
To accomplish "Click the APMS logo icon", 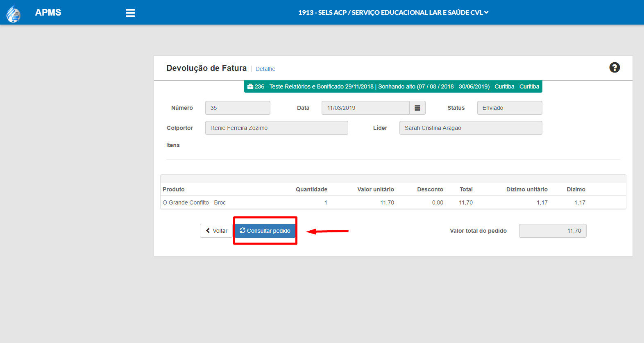I will (14, 13).
